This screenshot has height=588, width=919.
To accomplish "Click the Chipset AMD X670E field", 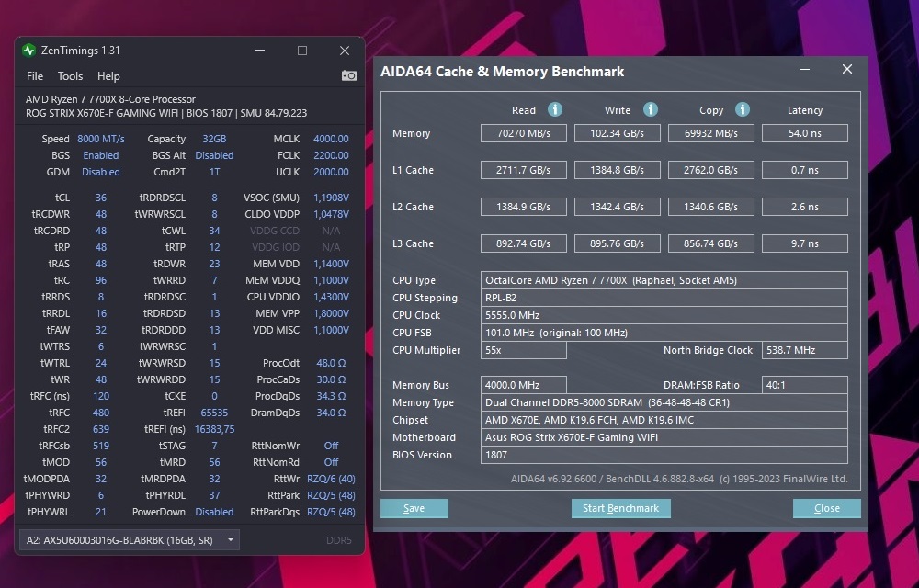I will click(664, 420).
